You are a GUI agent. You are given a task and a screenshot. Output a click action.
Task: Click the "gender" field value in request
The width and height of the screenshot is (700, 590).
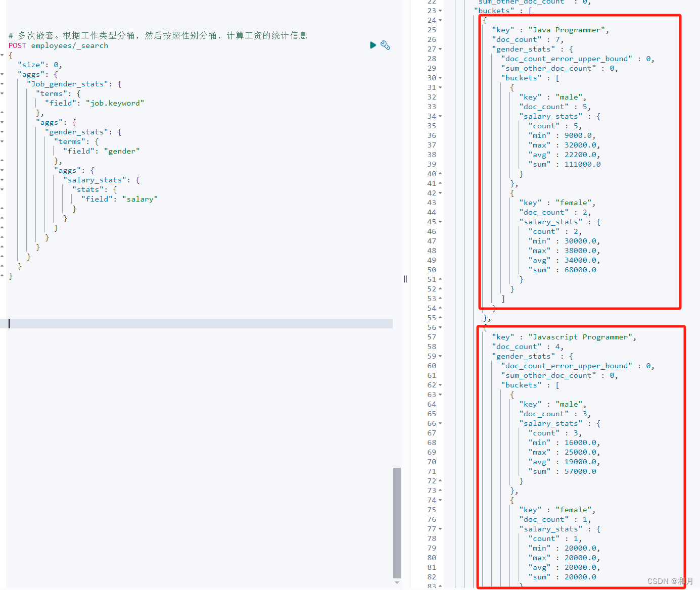click(x=122, y=151)
